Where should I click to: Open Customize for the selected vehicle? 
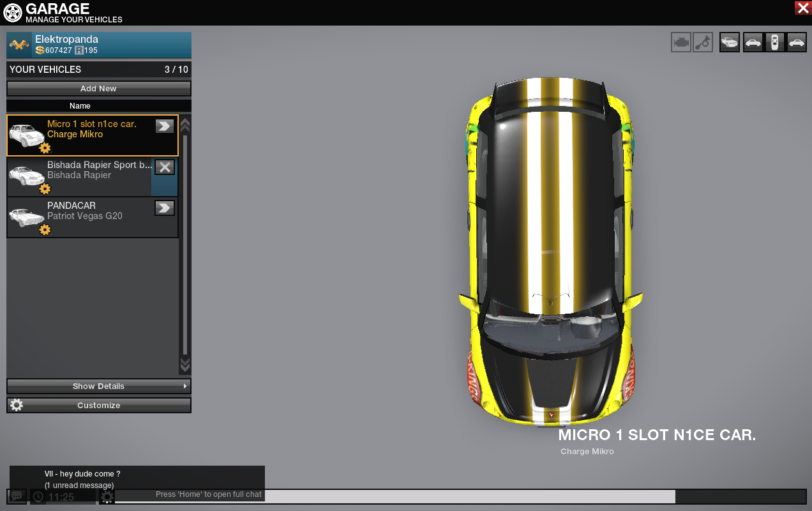[99, 406]
